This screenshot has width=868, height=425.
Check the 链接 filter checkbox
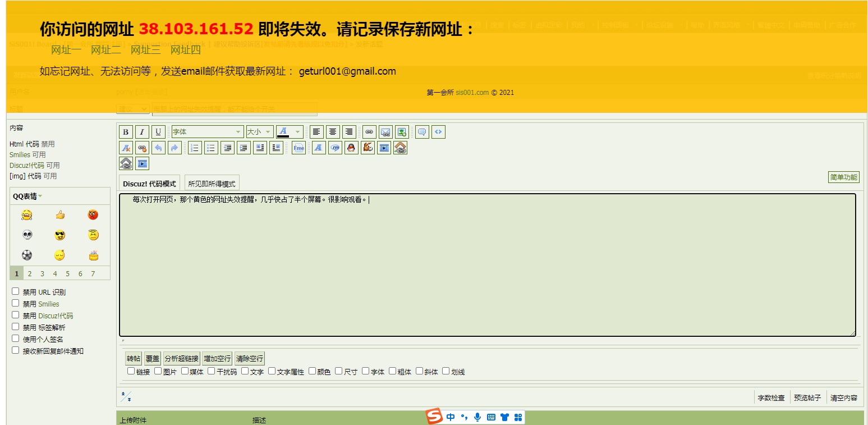pos(131,371)
